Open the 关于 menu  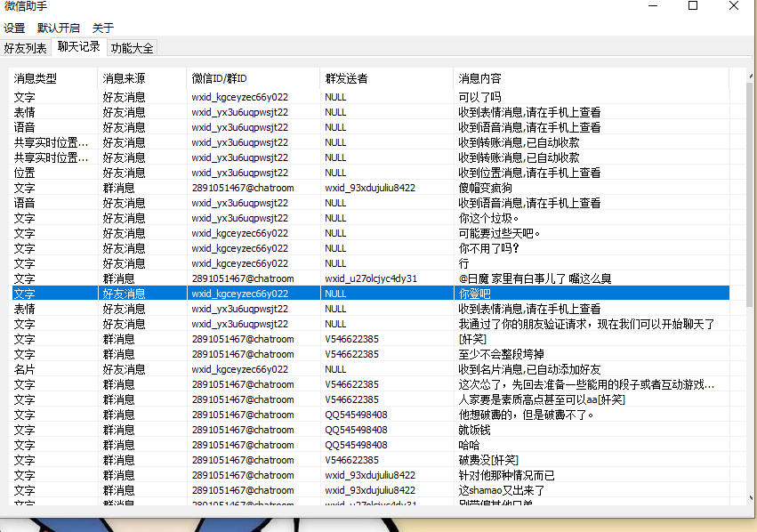pos(101,28)
